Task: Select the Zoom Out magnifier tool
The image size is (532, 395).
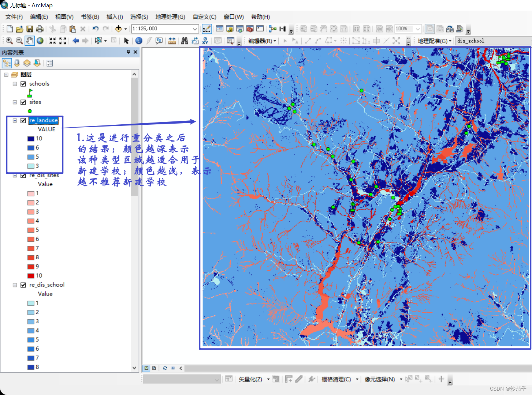Action: pos(19,41)
